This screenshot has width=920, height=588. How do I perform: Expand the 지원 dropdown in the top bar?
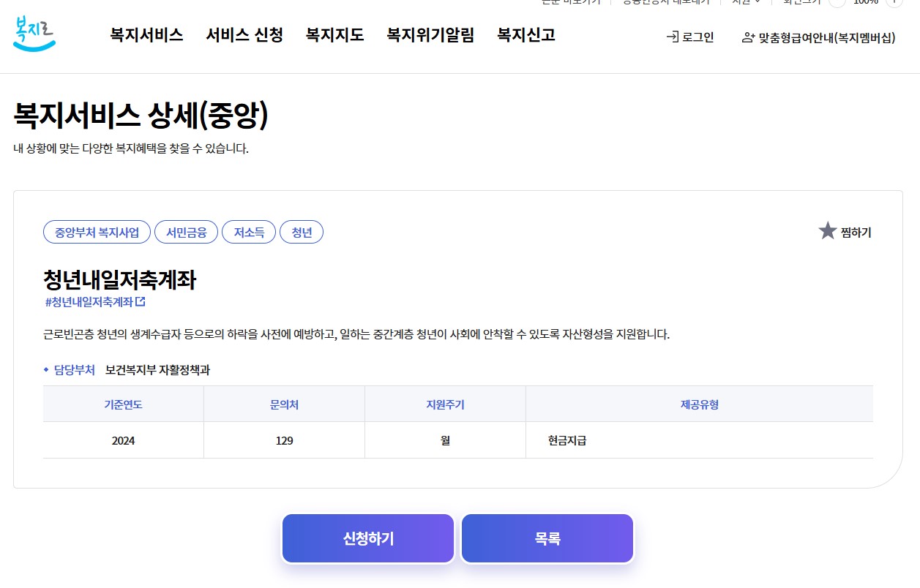point(744,2)
